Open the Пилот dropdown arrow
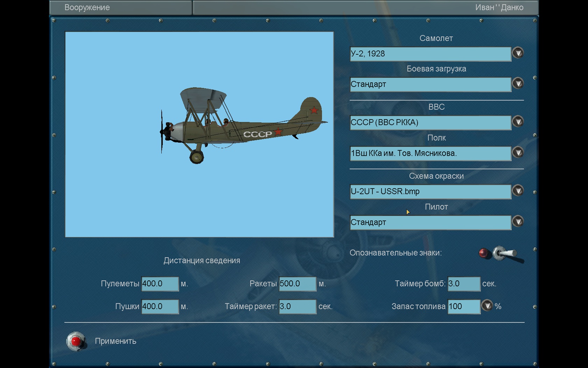Image resolution: width=588 pixels, height=368 pixels. 518,222
